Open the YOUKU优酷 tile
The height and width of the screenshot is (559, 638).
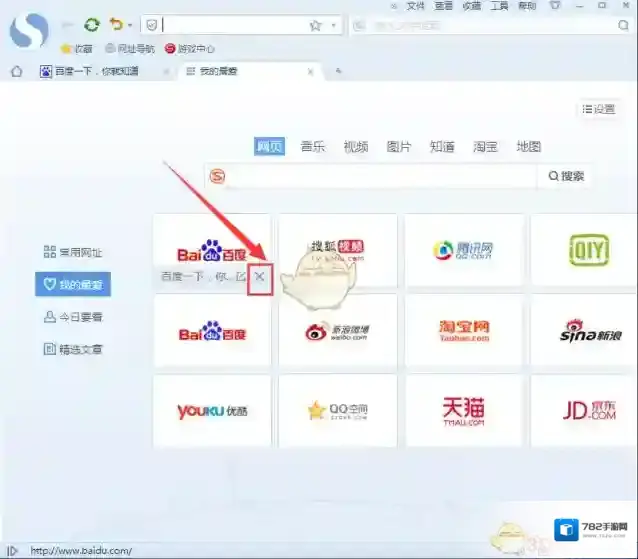tap(212, 411)
